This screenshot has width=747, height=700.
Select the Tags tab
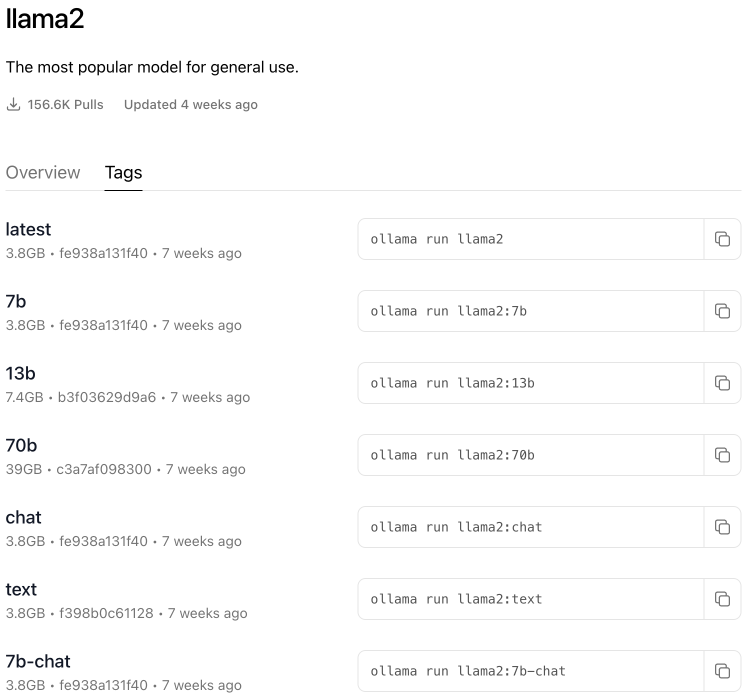[123, 172]
